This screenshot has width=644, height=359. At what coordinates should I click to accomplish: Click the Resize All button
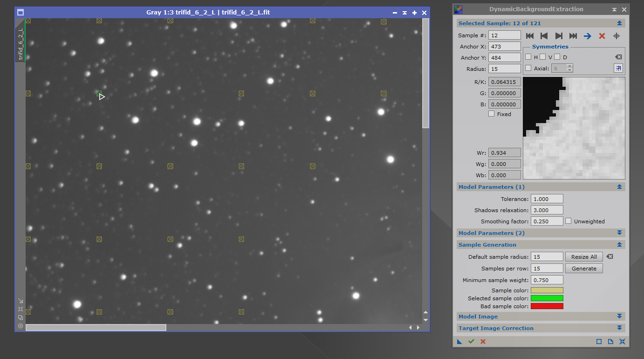click(583, 256)
